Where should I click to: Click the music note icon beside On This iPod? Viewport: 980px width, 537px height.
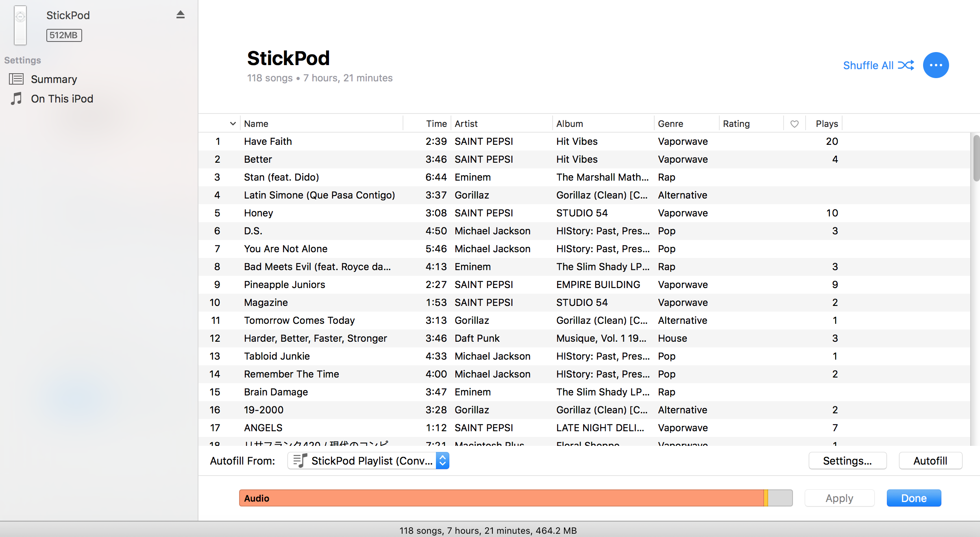coord(16,98)
